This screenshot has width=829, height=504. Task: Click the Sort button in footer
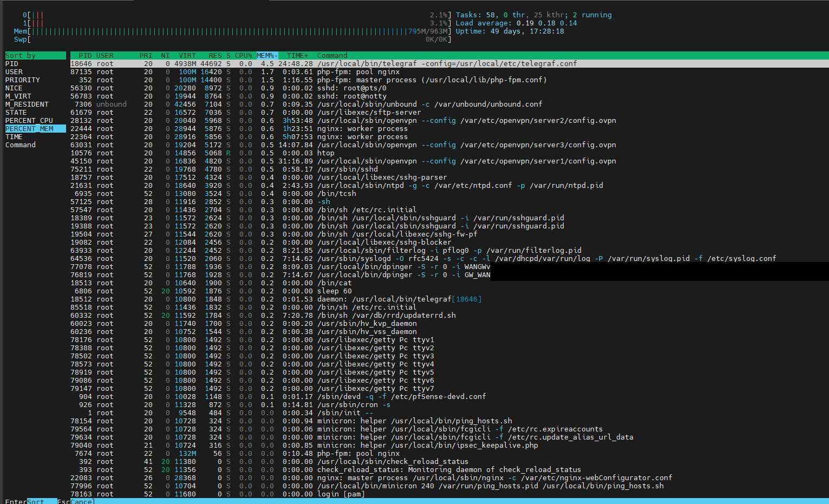click(42, 501)
